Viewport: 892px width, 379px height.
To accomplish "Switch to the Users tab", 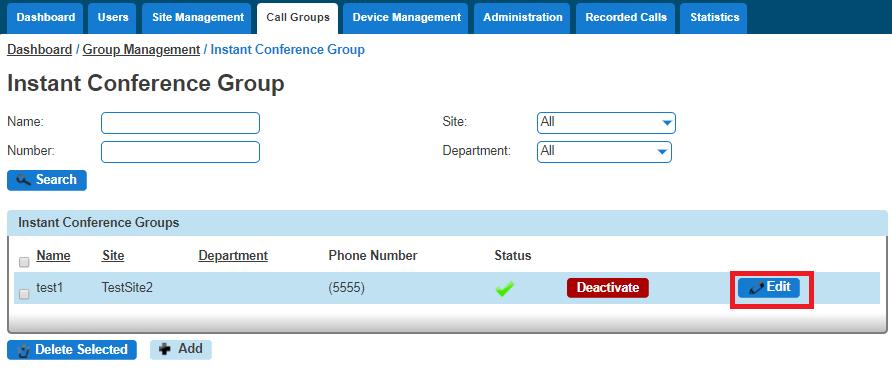I will (x=113, y=18).
